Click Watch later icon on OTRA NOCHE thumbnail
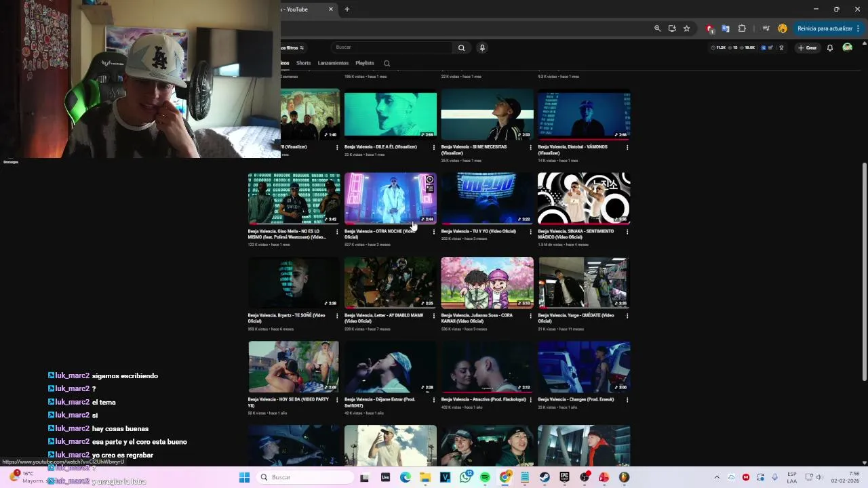868x488 pixels. click(429, 180)
